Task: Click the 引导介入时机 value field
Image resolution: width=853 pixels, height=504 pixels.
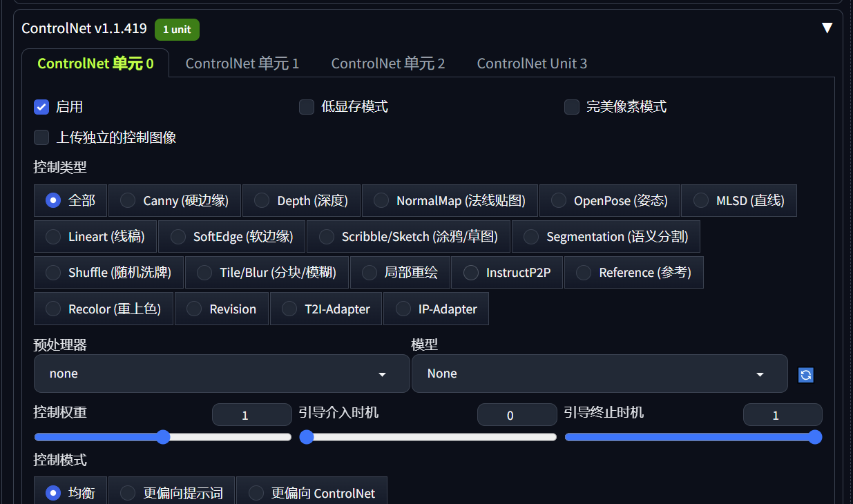Action: click(517, 414)
